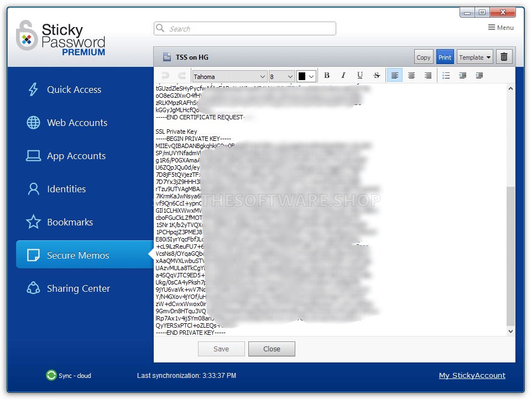This screenshot has height=400, width=532.
Task: Click the search magnifier icon
Action: click(160, 28)
